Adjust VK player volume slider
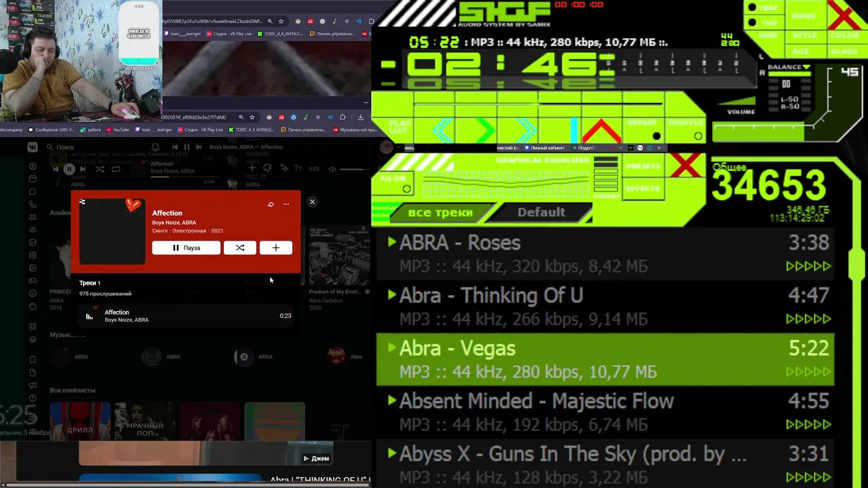The width and height of the screenshot is (868, 488). pos(354,169)
